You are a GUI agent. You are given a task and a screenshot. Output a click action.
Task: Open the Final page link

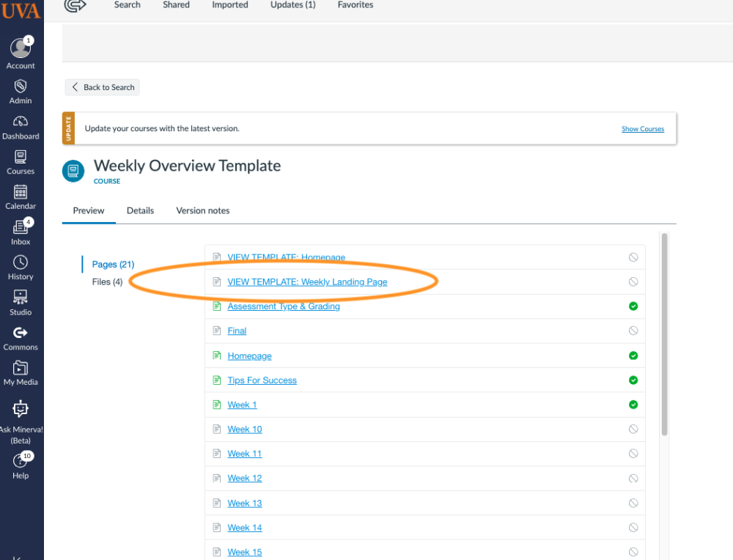pyautogui.click(x=237, y=331)
